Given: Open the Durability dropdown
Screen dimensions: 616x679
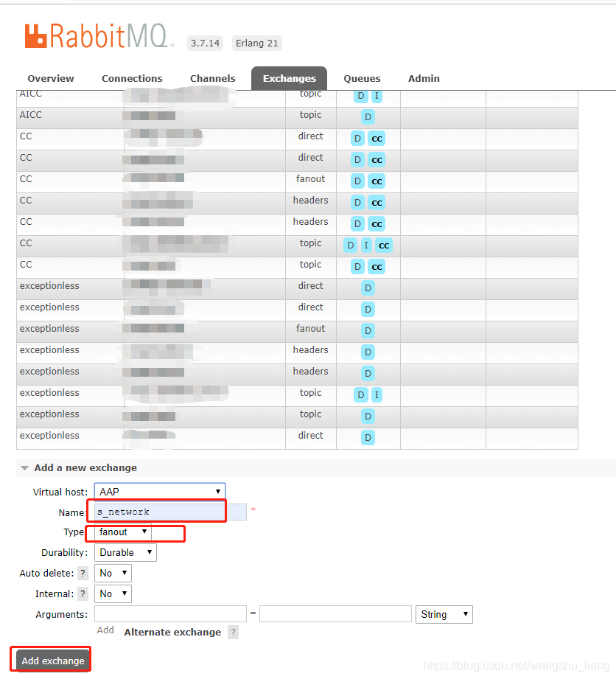Looking at the screenshot, I should (125, 552).
